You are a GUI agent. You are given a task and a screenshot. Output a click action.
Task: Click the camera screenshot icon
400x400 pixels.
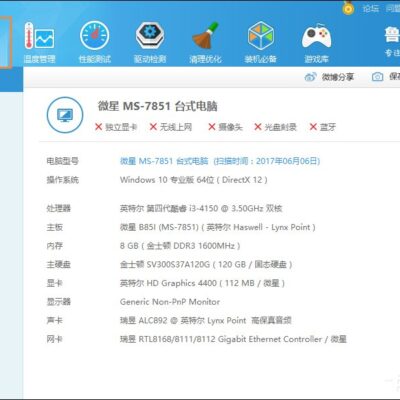377,77
